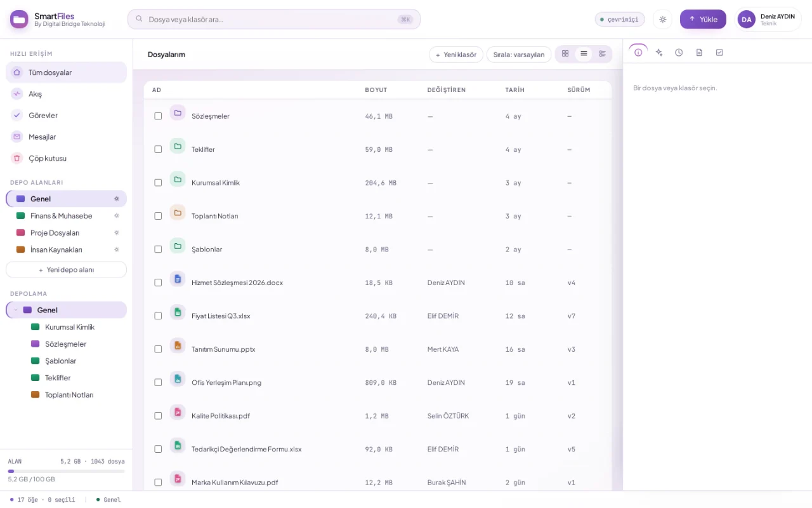Click the pptx icon of Tanıtım Sunumu

tap(178, 346)
